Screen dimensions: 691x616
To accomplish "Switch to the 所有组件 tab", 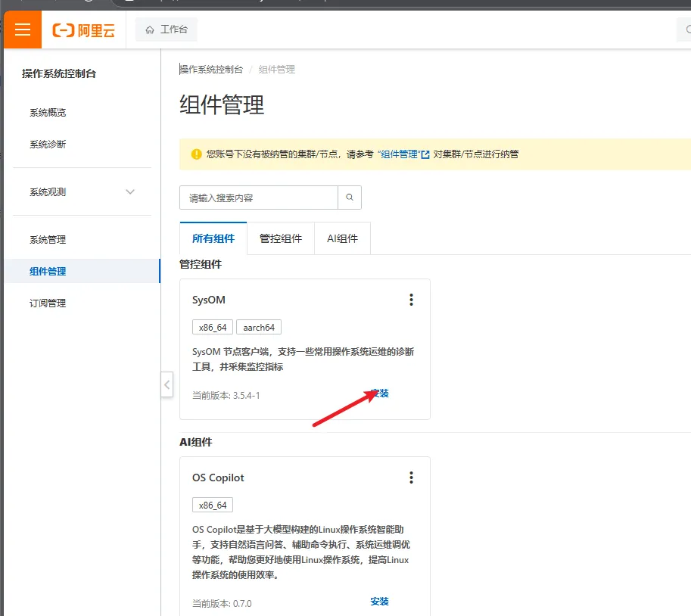I will [x=213, y=238].
